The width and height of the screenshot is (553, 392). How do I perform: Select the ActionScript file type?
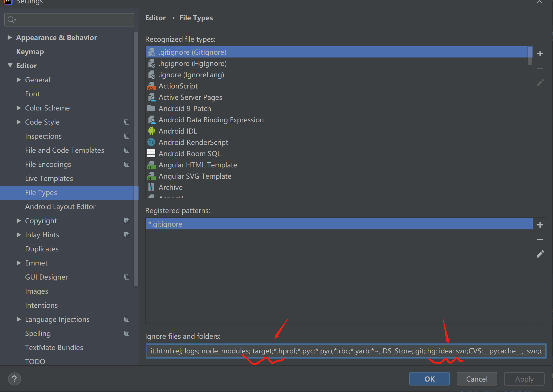click(x=178, y=86)
